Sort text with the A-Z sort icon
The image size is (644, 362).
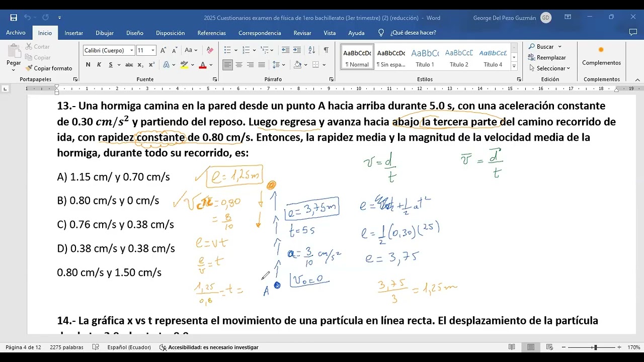click(x=311, y=50)
